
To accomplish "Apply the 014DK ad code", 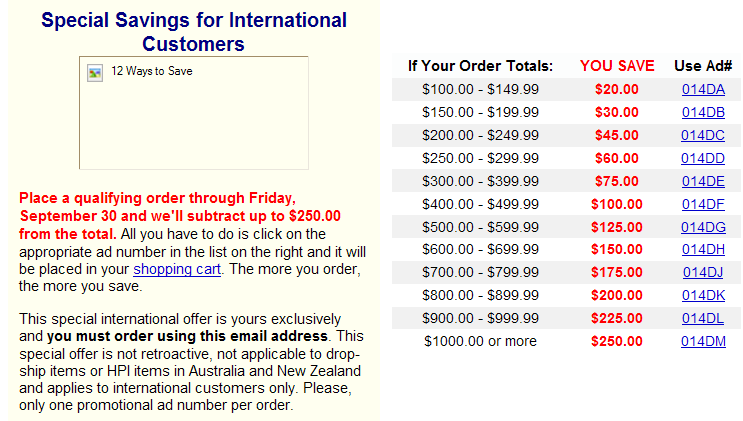I will 703,295.
